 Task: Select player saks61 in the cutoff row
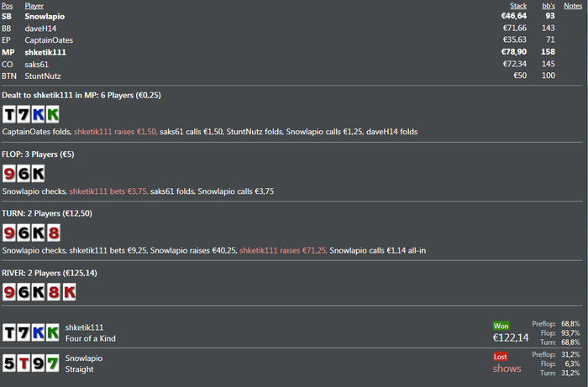(38, 64)
